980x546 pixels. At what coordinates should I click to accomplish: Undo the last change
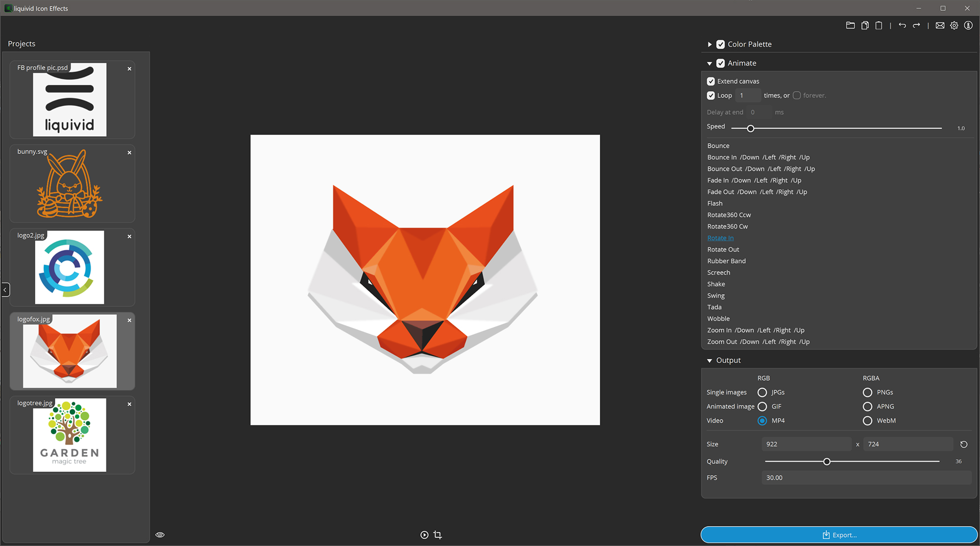click(902, 25)
